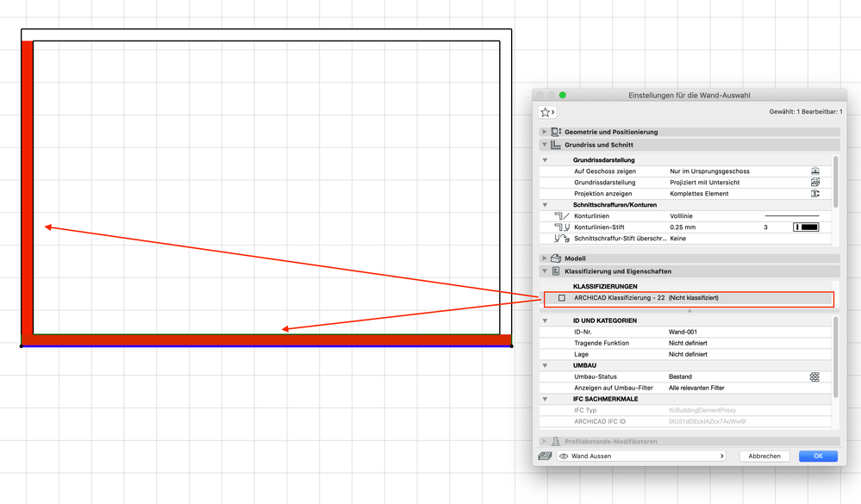861x504 pixels.
Task: Select the left red wall in the floor plan
Action: (28, 187)
